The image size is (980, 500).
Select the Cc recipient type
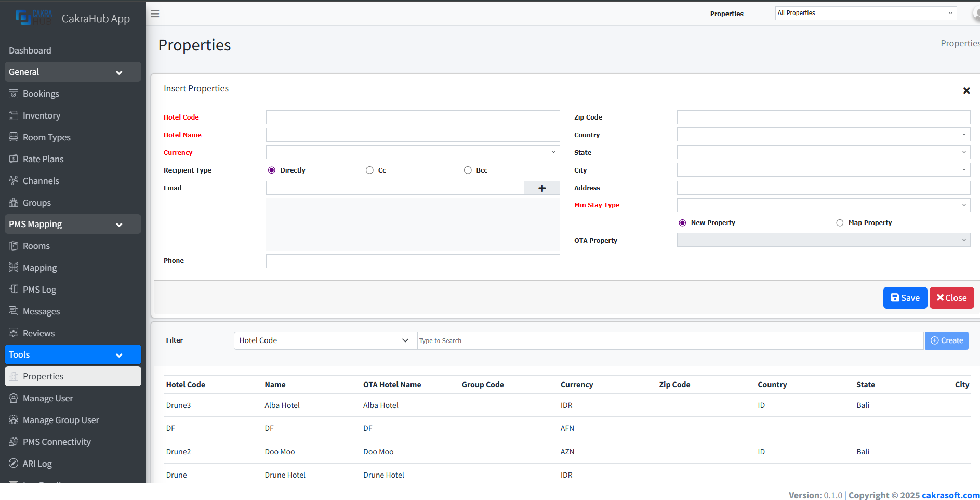pos(369,170)
